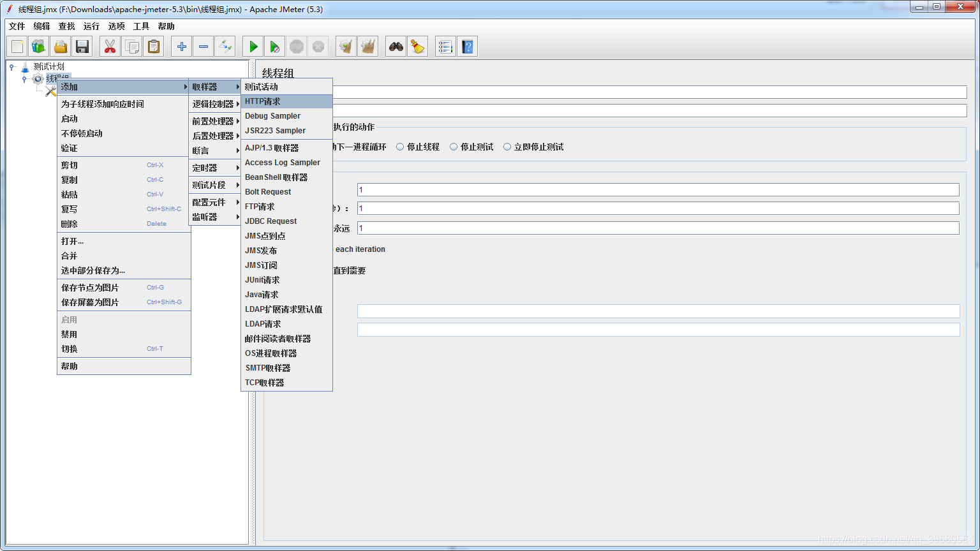Click 保存节点为图片 context item

124,288
